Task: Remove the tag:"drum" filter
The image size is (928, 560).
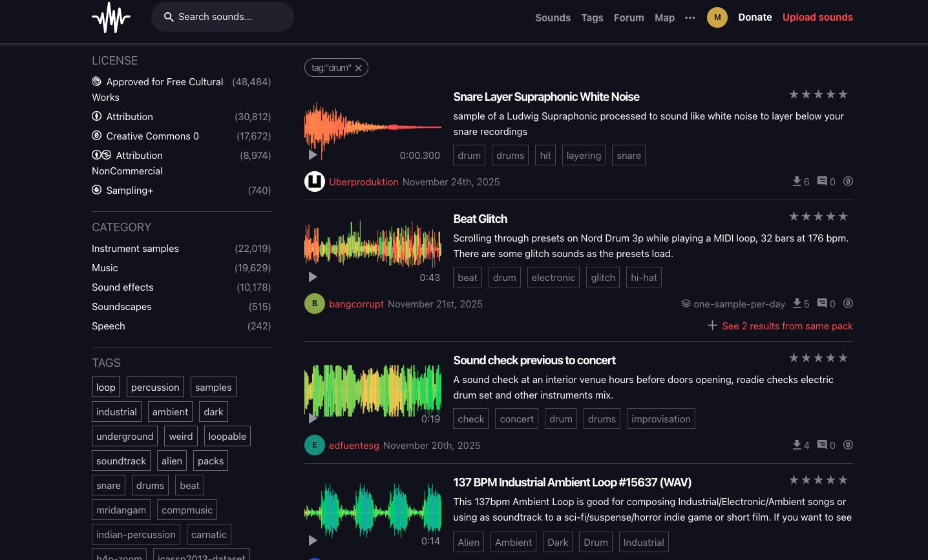Action: point(359,68)
